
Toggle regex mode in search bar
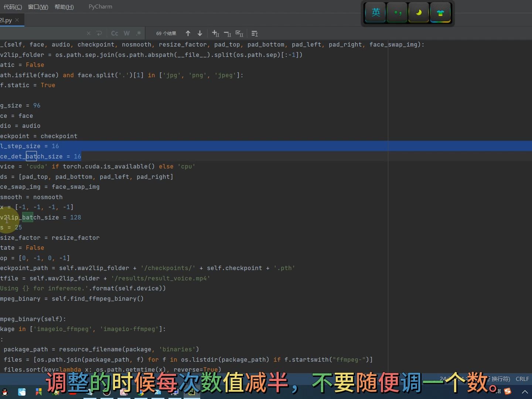coord(139,33)
